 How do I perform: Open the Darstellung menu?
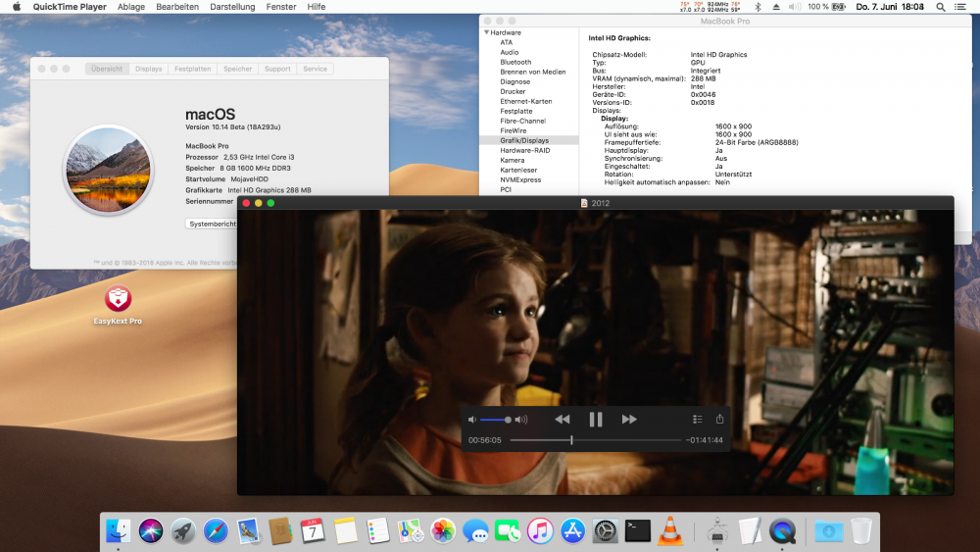pyautogui.click(x=232, y=7)
